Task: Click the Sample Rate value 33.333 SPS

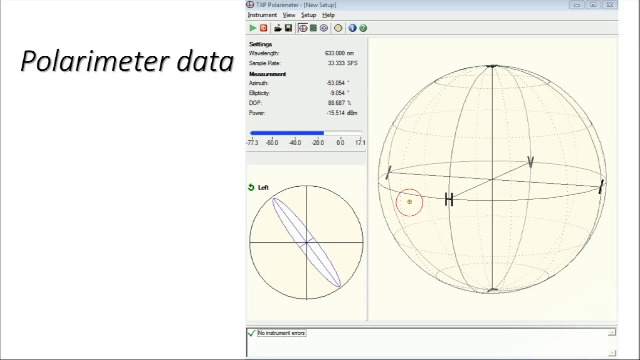Action: pos(342,63)
